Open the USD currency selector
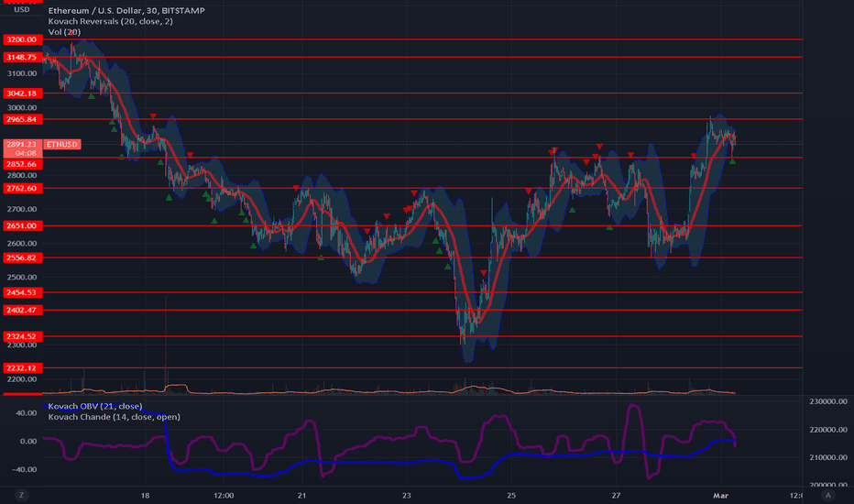 click(22, 9)
